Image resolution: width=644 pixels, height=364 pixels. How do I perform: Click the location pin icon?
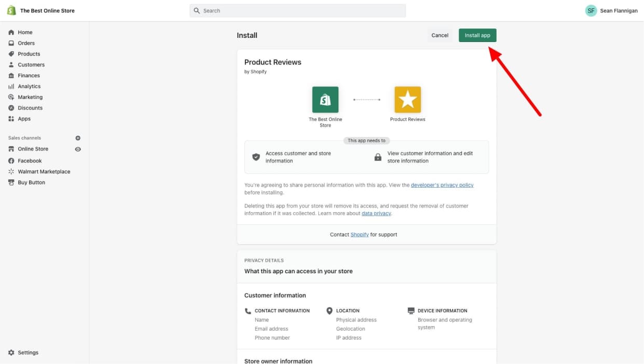pos(330,311)
